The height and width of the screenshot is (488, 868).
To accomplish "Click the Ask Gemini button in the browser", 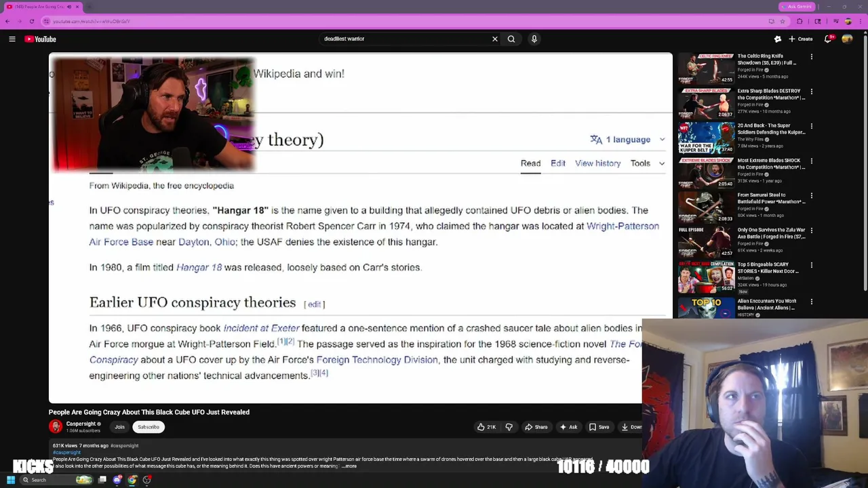I will [x=796, y=7].
